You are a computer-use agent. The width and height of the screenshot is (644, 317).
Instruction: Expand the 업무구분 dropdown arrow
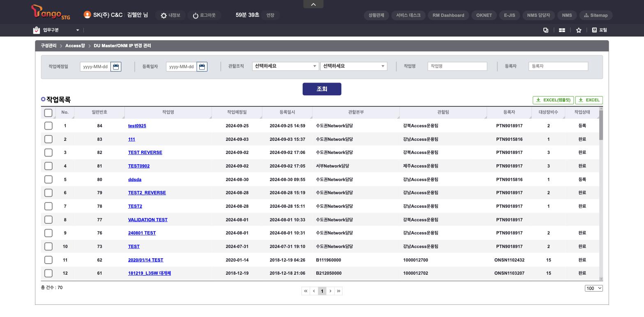tap(78, 30)
